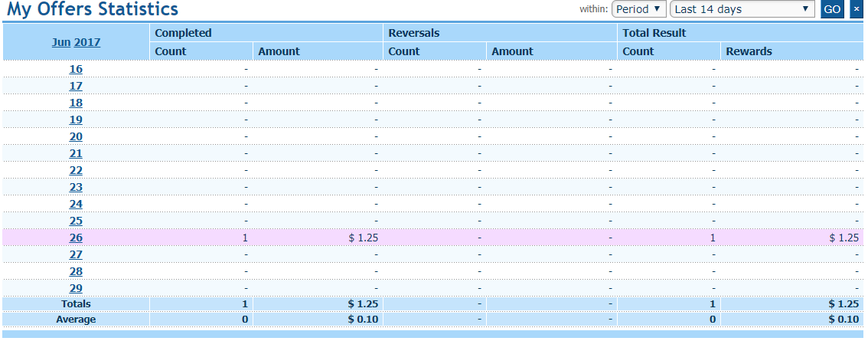Viewport: 868px width, 341px height.
Task: Open day 29 statistics
Action: tap(76, 288)
